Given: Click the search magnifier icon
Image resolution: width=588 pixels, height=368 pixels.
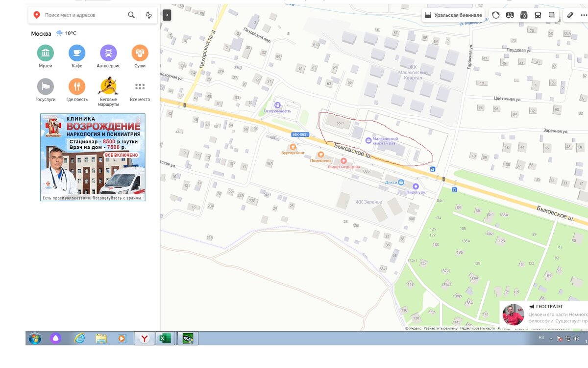Looking at the screenshot, I should 131,15.
